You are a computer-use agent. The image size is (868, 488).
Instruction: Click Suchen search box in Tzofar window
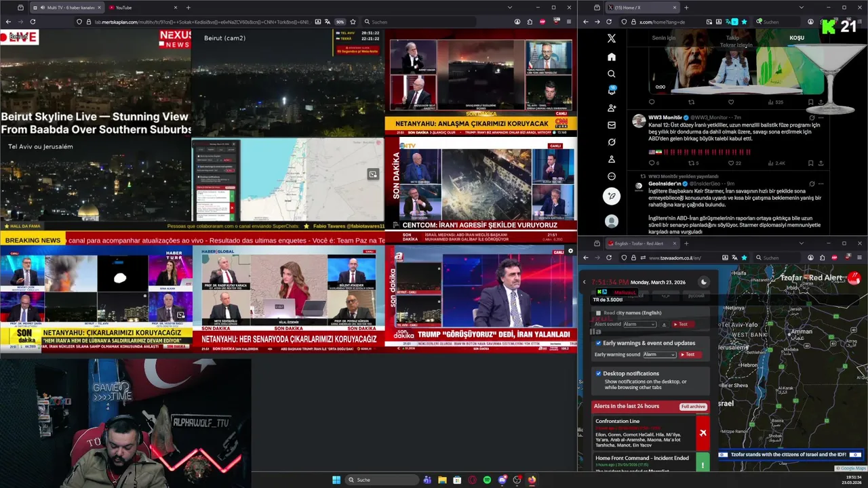pyautogui.click(x=778, y=258)
